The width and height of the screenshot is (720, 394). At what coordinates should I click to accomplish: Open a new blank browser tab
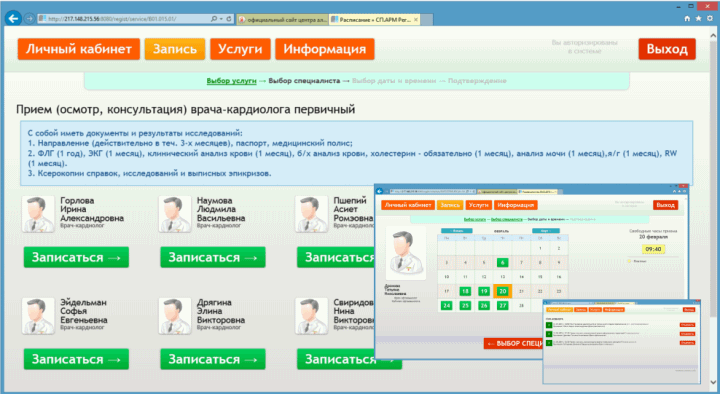[427, 19]
